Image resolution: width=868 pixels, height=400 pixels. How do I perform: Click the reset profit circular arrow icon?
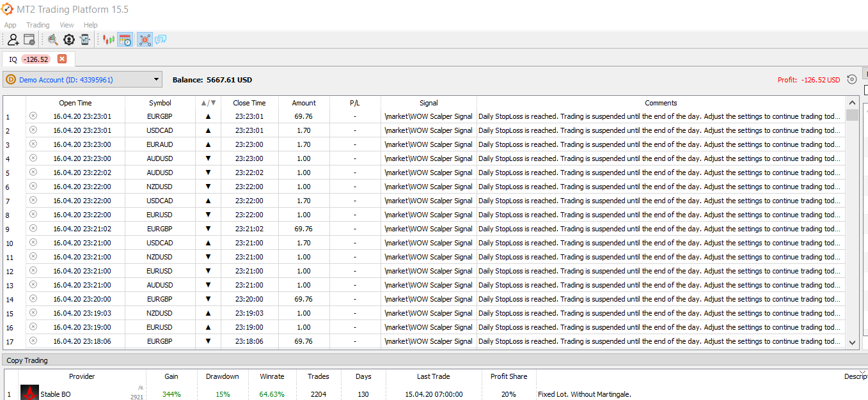851,80
